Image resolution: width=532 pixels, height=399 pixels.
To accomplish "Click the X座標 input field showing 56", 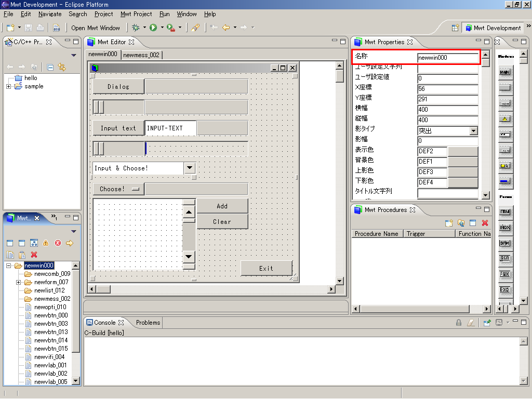I will [447, 89].
